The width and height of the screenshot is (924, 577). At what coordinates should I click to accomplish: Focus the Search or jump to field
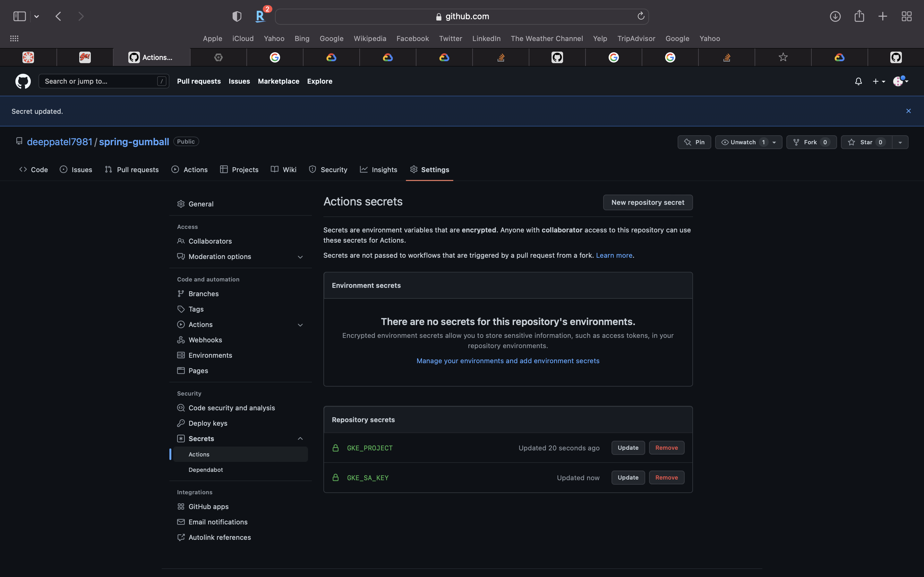(x=99, y=81)
